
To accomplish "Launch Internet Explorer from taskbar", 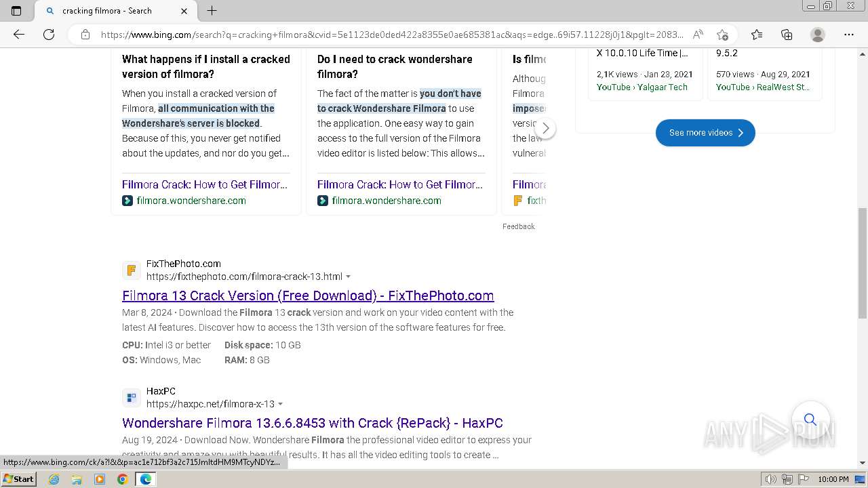I will pyautogui.click(x=54, y=479).
